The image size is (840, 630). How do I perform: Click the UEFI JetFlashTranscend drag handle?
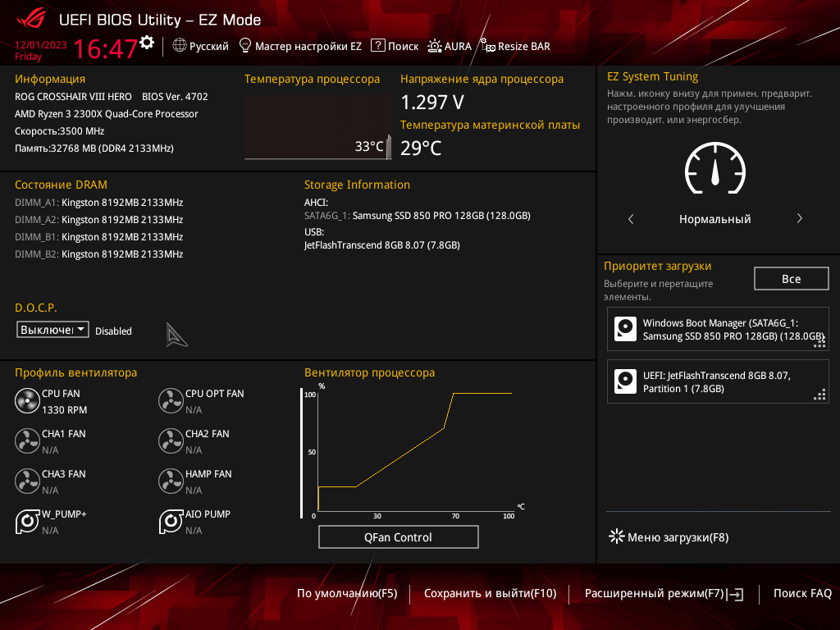coord(819,395)
